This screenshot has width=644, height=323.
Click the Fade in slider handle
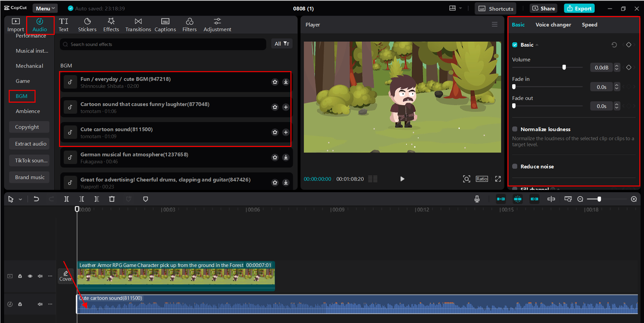(514, 87)
